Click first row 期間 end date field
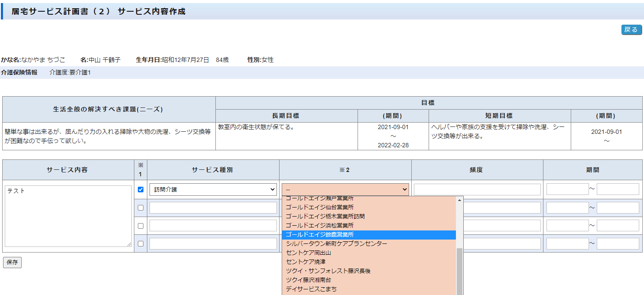Screen dimensions: 644x295 tap(618, 189)
